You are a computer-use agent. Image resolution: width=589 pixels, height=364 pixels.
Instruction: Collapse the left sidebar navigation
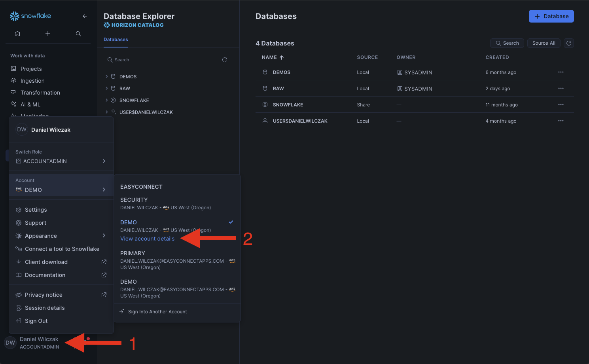(x=84, y=16)
